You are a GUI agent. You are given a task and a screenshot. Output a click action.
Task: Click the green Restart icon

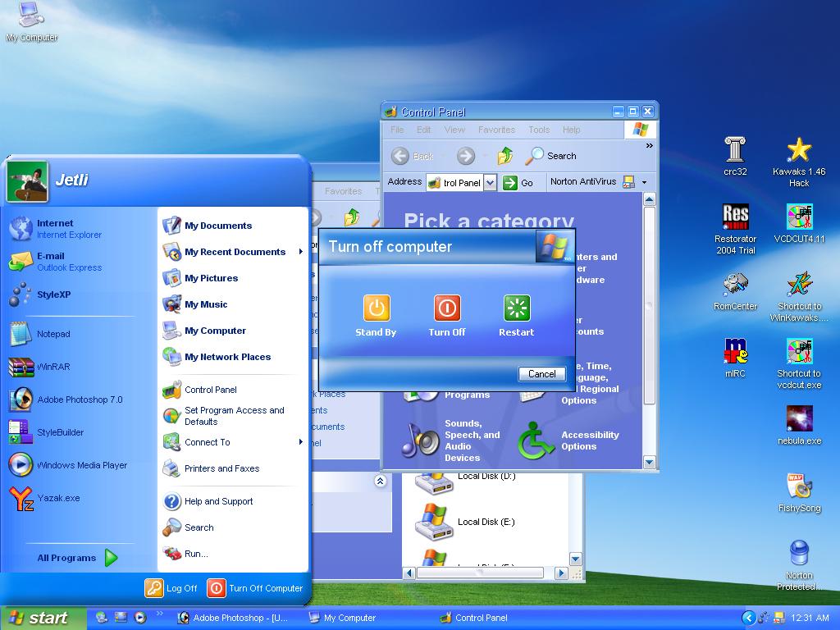[x=517, y=308]
